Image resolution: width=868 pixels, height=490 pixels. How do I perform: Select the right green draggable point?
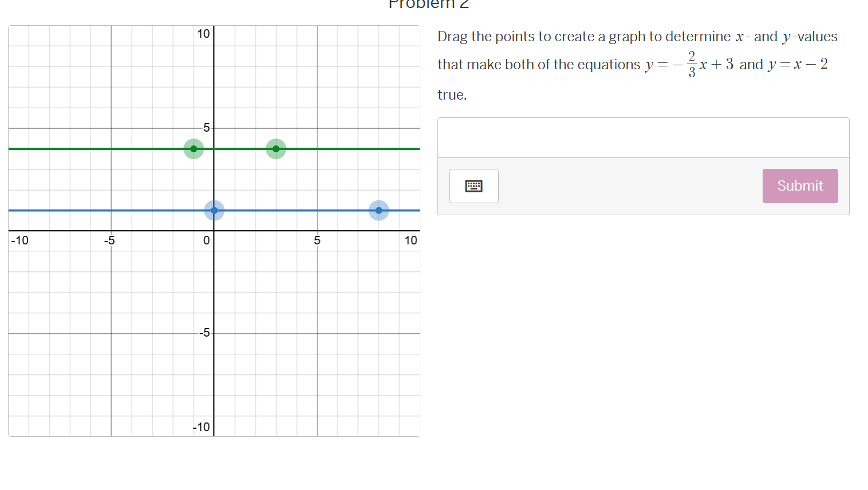tap(275, 149)
